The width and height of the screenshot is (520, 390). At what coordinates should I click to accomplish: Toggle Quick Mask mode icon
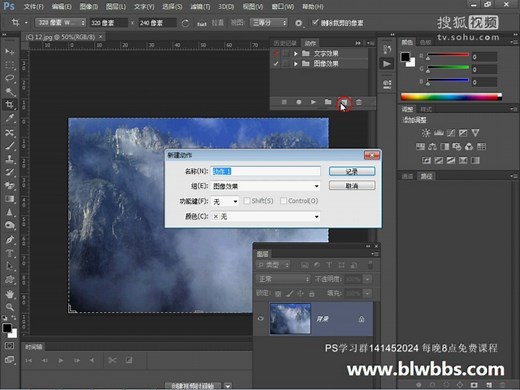[x=9, y=346]
